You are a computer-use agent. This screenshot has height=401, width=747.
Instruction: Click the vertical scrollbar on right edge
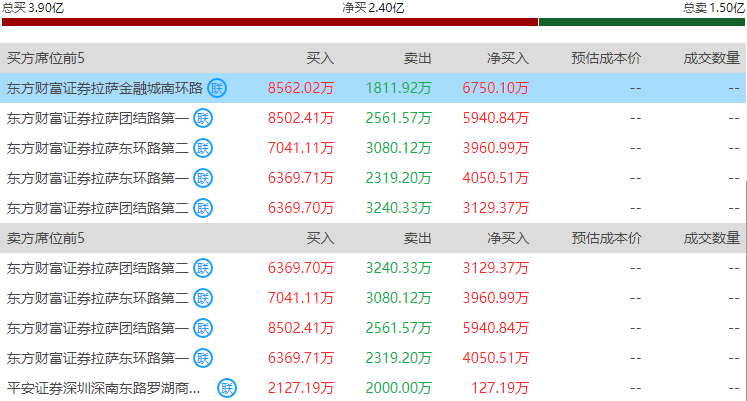coord(745,291)
